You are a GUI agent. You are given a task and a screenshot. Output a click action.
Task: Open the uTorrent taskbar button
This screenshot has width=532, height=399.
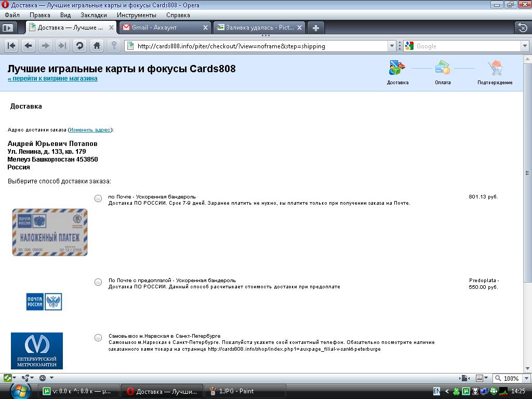pos(79,391)
